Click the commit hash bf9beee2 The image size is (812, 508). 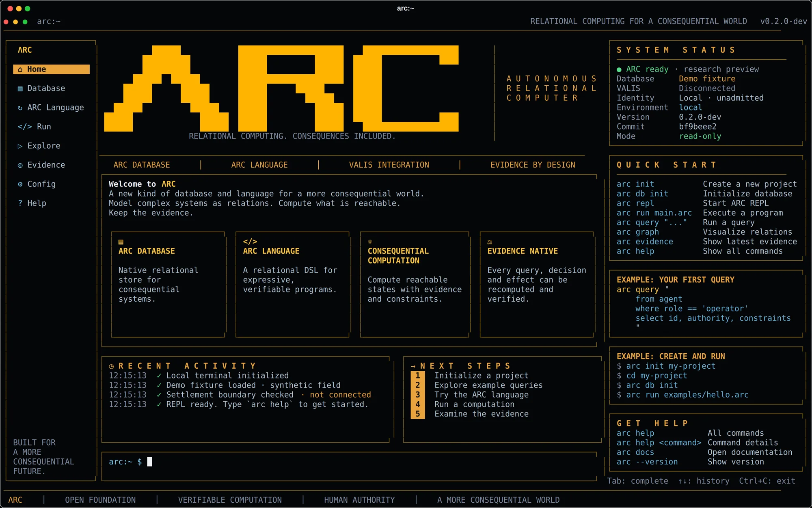point(698,127)
